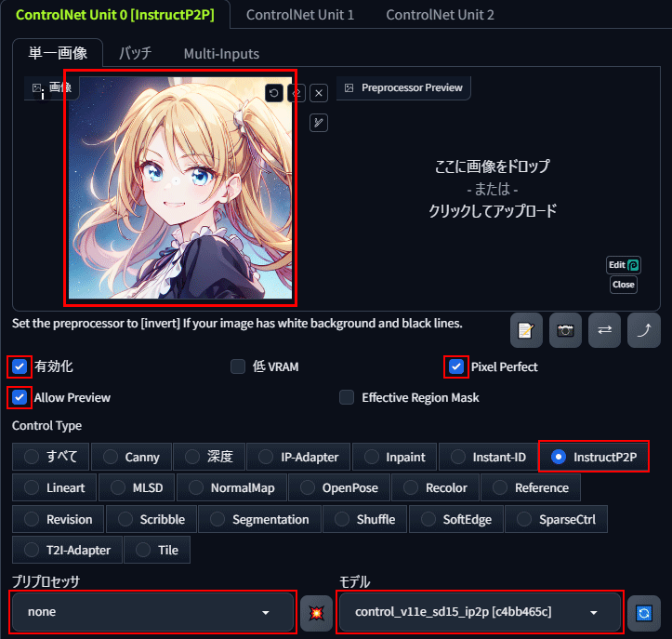Select the 深度 control type
This screenshot has height=639, width=672.
tap(209, 457)
